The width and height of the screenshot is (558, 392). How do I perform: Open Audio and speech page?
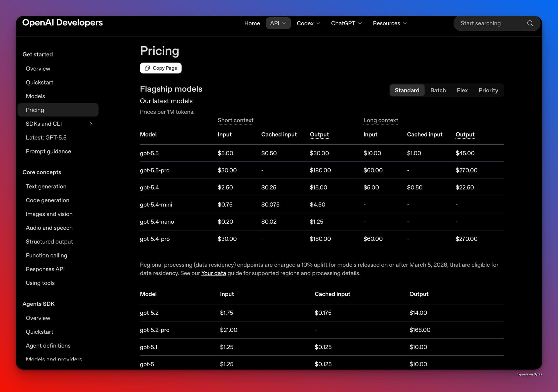pos(49,228)
